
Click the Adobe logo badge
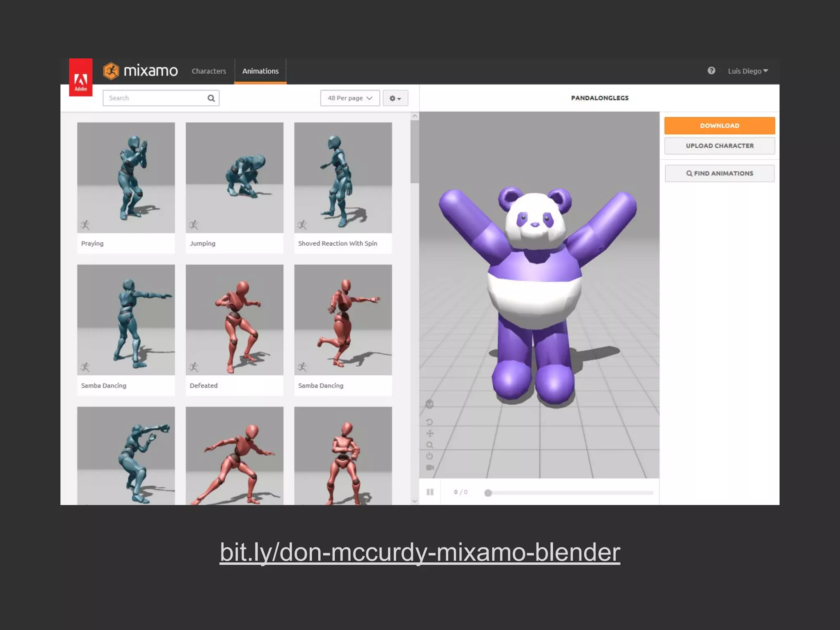pyautogui.click(x=80, y=78)
